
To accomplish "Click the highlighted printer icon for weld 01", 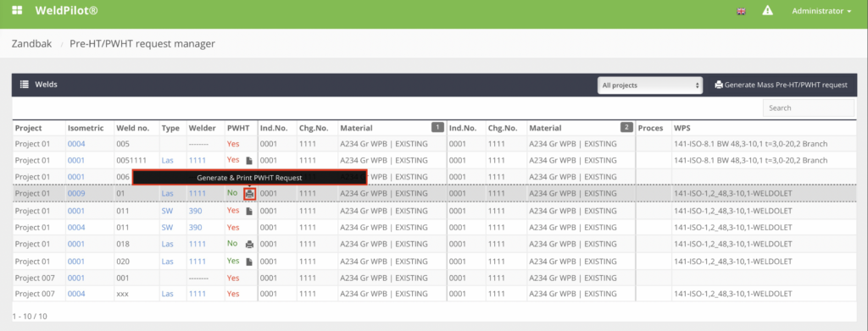I will 250,194.
